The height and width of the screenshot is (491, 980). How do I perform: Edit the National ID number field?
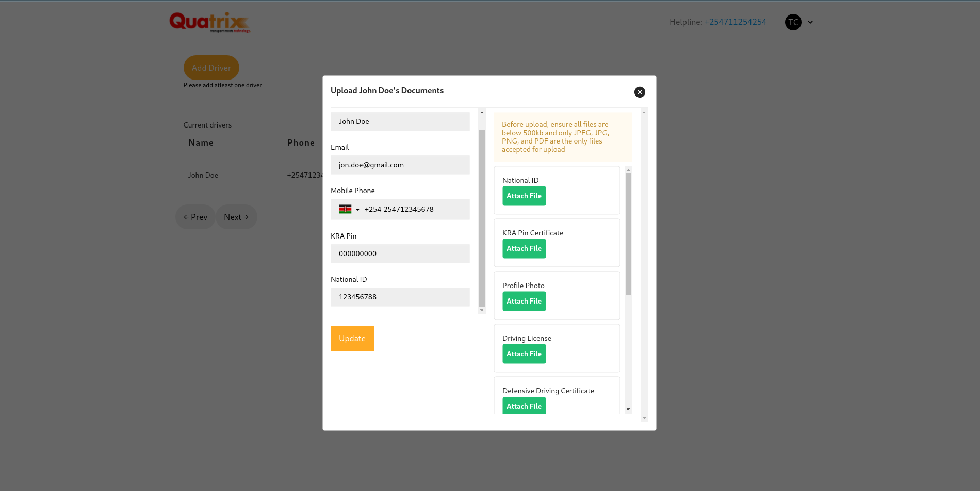400,297
